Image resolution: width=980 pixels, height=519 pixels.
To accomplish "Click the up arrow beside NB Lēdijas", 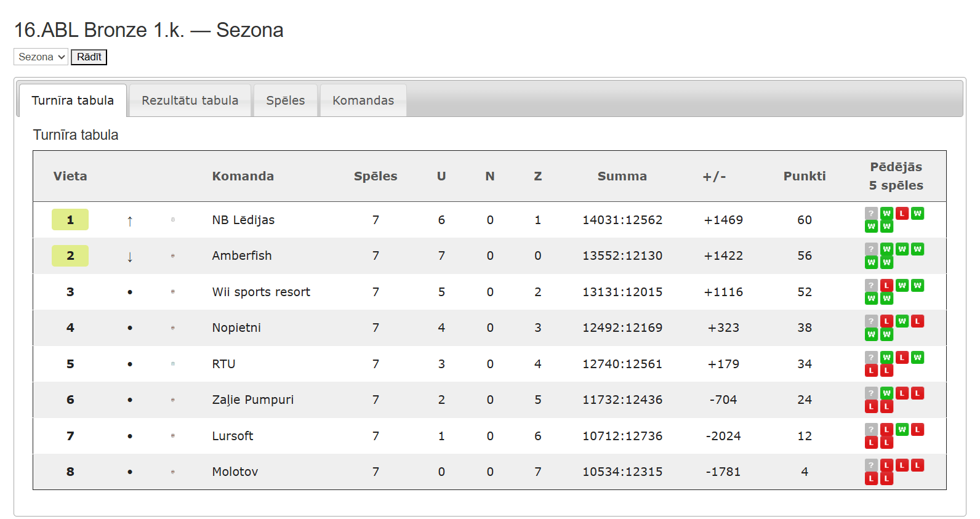I will [130, 221].
